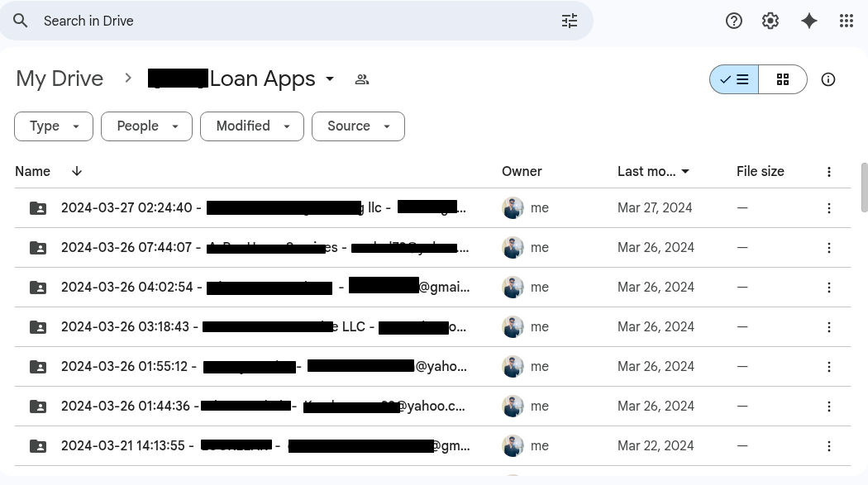The width and height of the screenshot is (868, 485).
Task: Open the Gemini sparkle icon
Action: [809, 21]
